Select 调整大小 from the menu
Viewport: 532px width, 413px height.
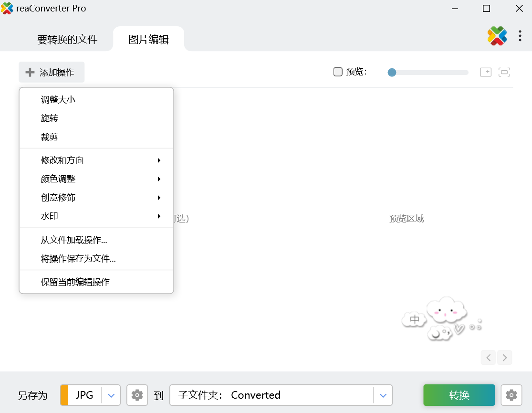[58, 100]
